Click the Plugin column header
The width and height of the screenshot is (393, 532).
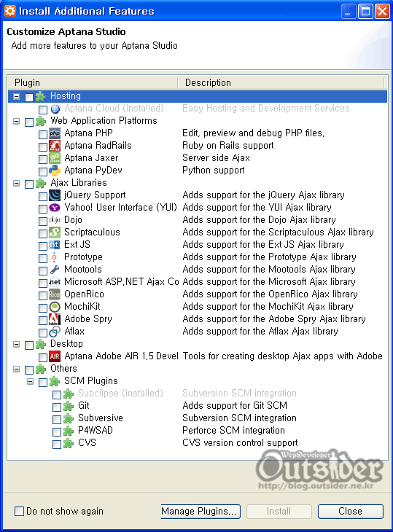click(x=93, y=83)
